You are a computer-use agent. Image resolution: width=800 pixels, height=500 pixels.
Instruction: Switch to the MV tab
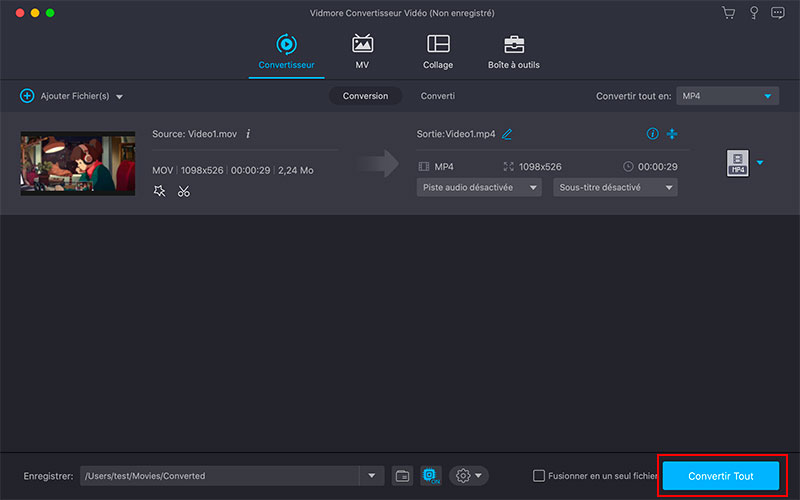362,52
